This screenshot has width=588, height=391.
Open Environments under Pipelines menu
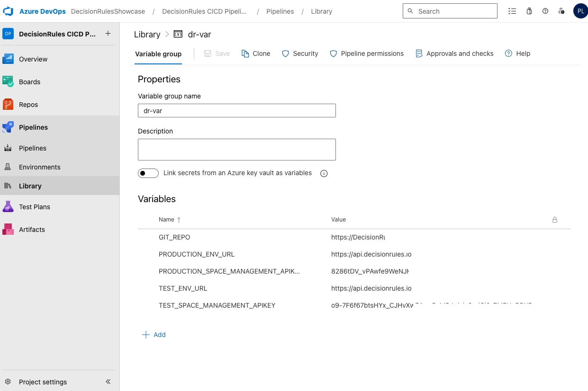click(40, 167)
